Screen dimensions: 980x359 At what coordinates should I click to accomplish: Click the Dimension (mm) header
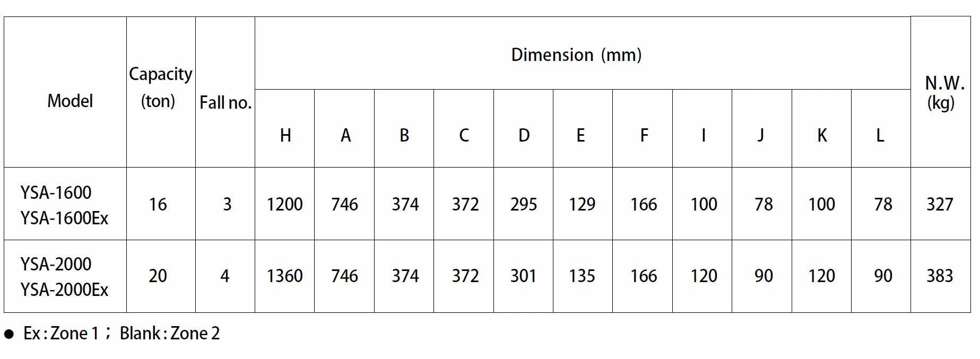pyautogui.click(x=576, y=55)
